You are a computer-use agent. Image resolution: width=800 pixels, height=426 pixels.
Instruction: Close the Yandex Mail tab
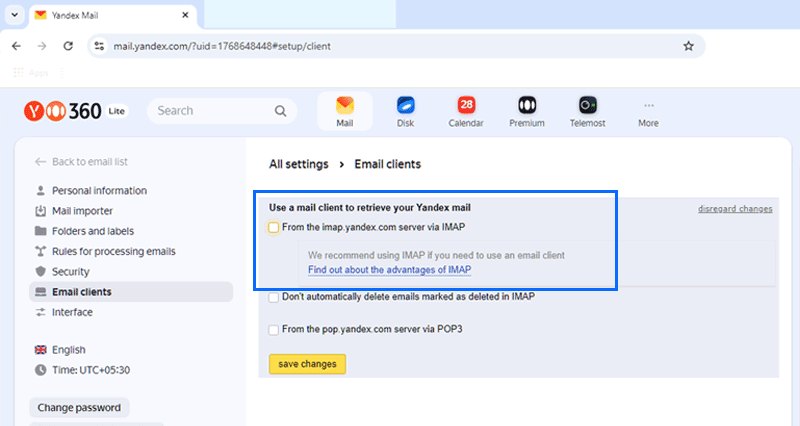[185, 15]
